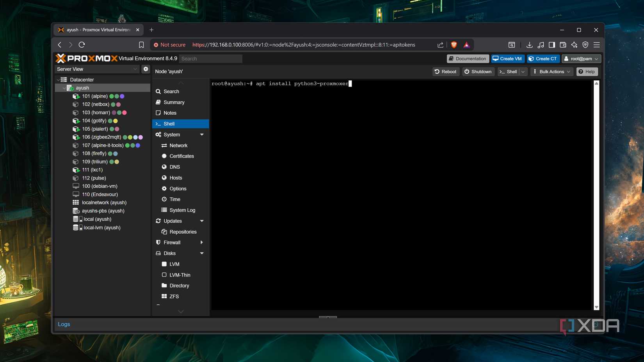The image size is (644, 362).
Task: Collapse the Datacenter tree node
Action: point(58,79)
